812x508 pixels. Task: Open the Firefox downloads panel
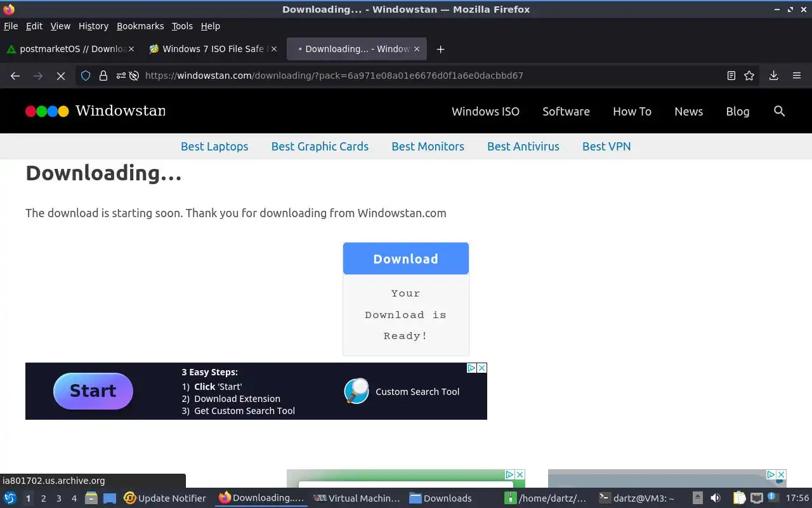[773, 76]
